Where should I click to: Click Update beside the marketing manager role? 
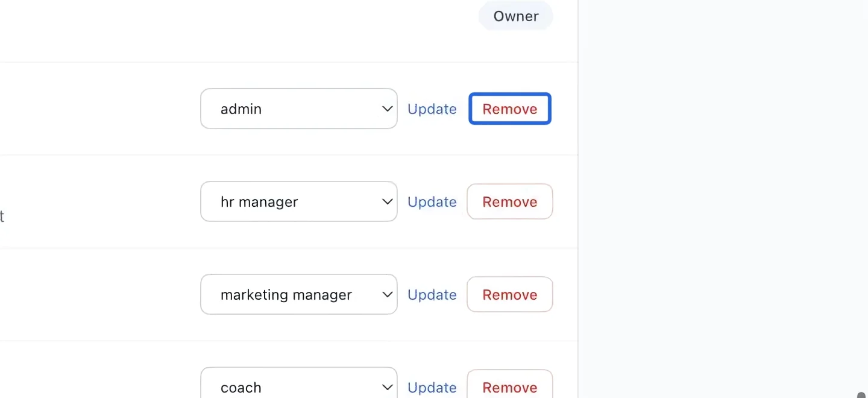pyautogui.click(x=432, y=295)
